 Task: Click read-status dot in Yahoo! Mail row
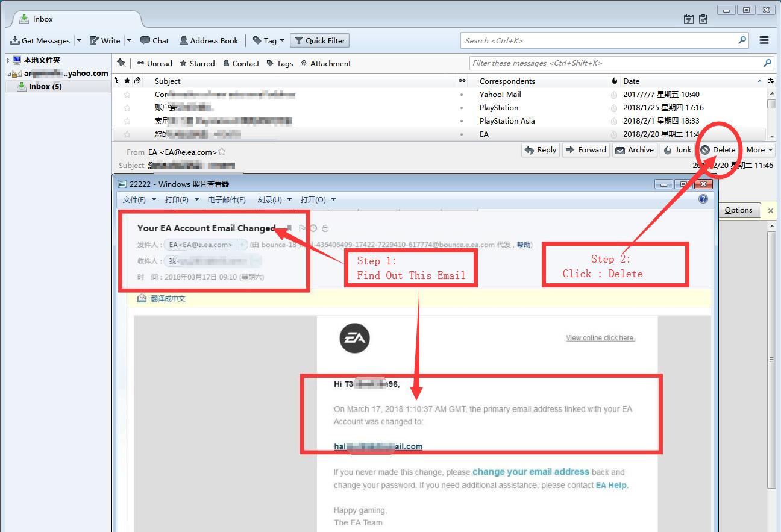point(462,95)
